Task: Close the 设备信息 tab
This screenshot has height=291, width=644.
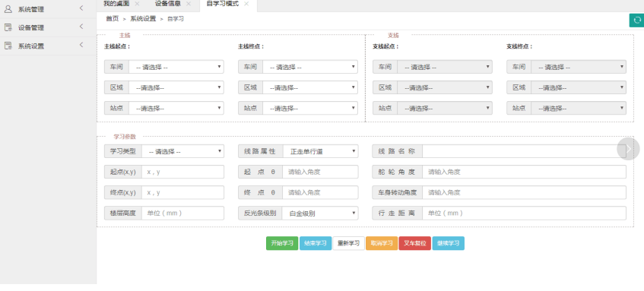Action: click(x=189, y=4)
